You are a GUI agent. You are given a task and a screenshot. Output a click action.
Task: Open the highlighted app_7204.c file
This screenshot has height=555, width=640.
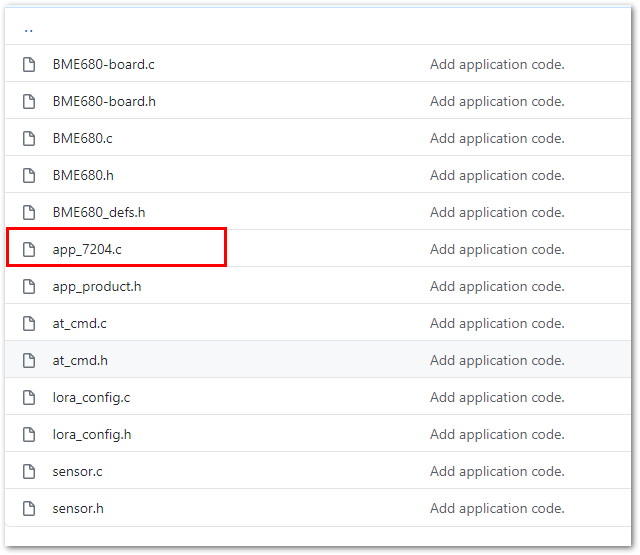87,249
